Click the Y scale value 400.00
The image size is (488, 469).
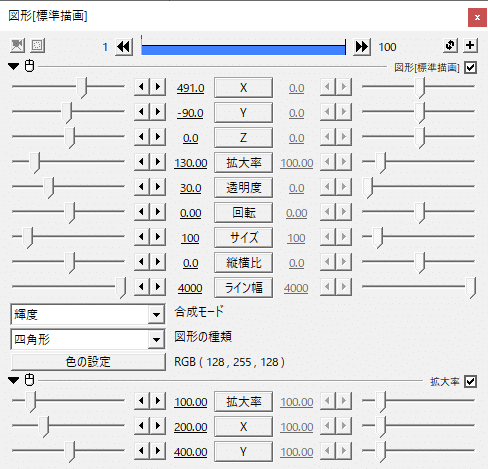(191, 452)
